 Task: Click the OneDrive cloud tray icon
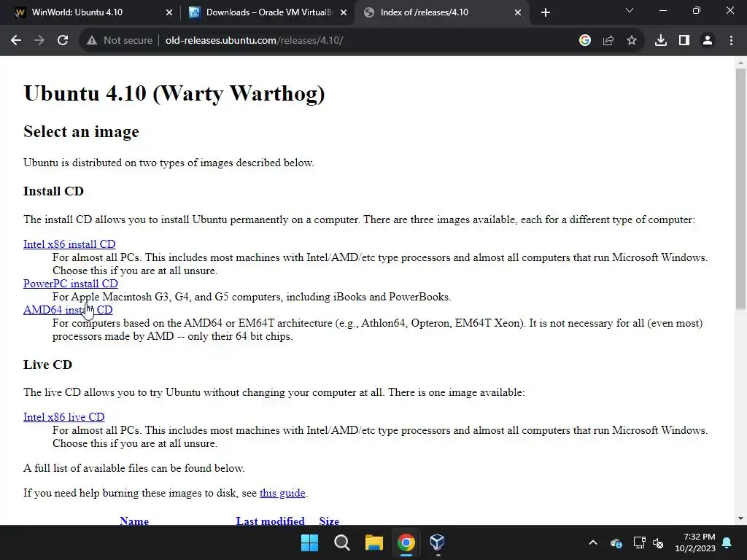[616, 542]
